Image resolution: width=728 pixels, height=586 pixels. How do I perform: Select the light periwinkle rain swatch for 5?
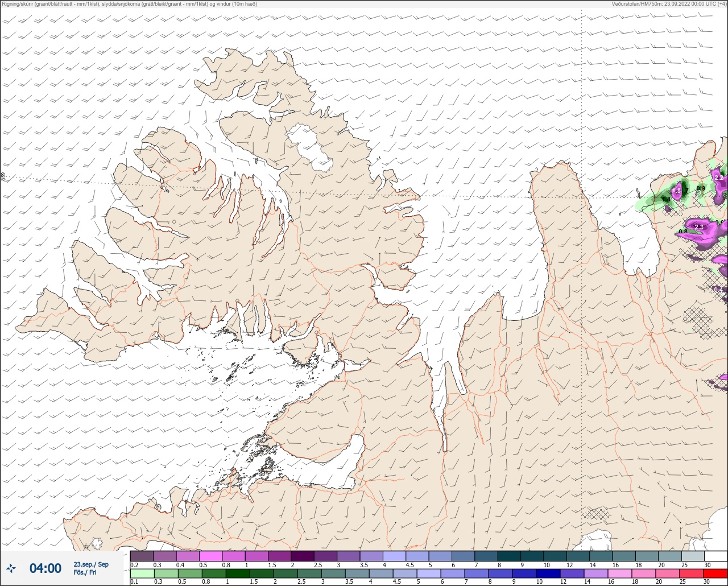[429, 573]
